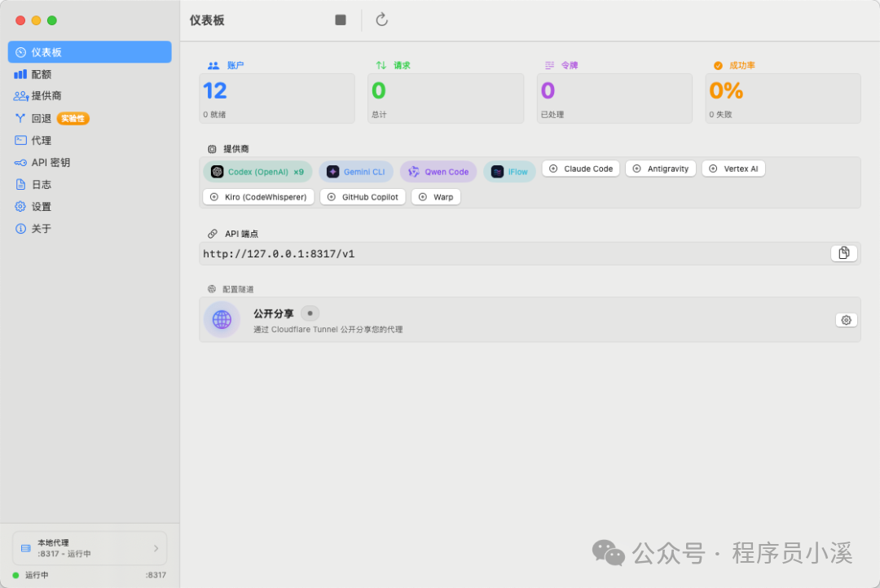Refresh the dashboard data

pos(381,20)
